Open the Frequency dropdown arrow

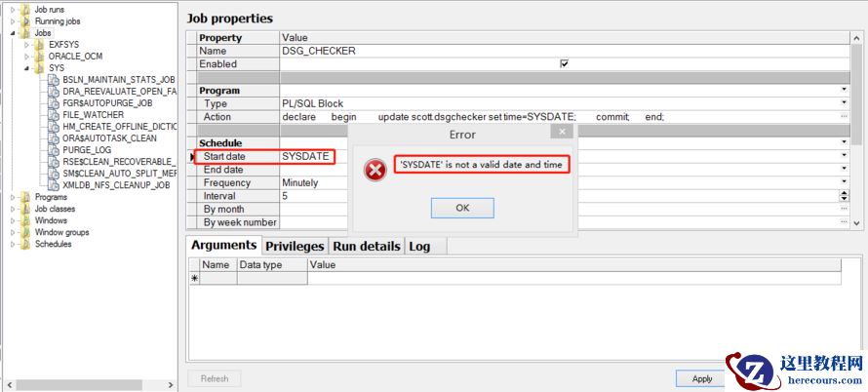click(844, 181)
